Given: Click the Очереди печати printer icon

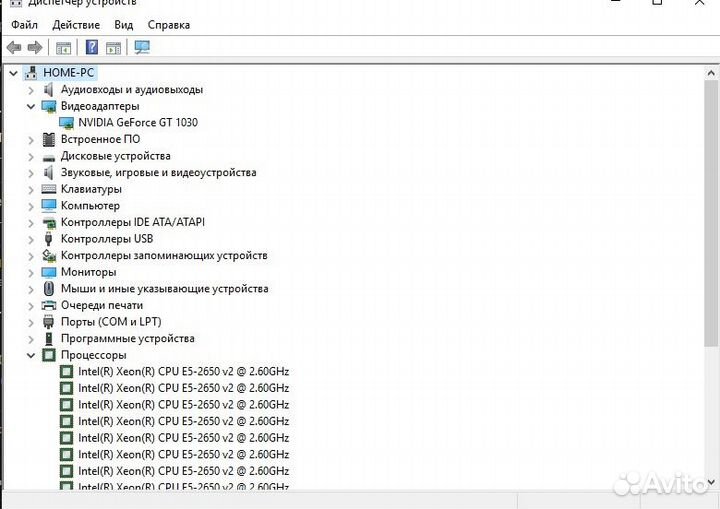Looking at the screenshot, I should [x=49, y=305].
